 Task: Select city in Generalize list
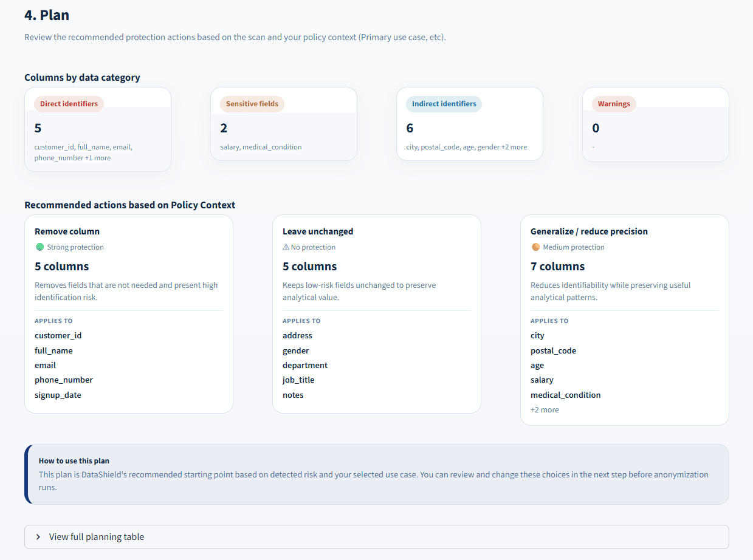pos(537,336)
